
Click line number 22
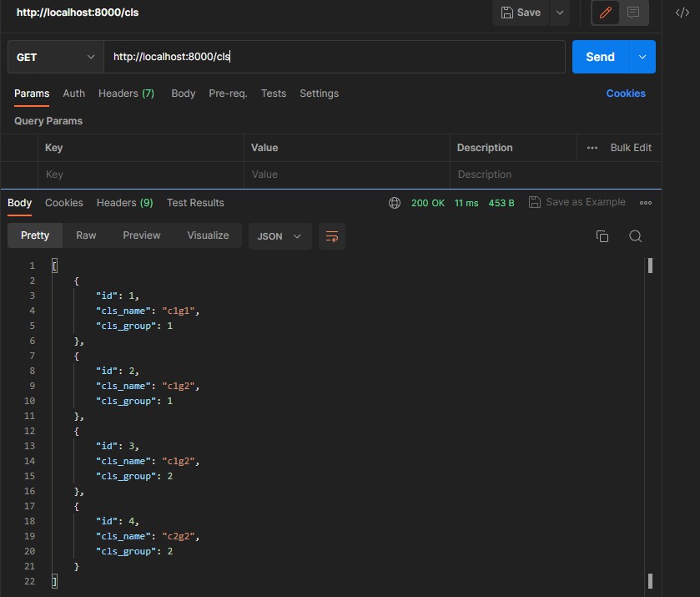pyautogui.click(x=29, y=581)
